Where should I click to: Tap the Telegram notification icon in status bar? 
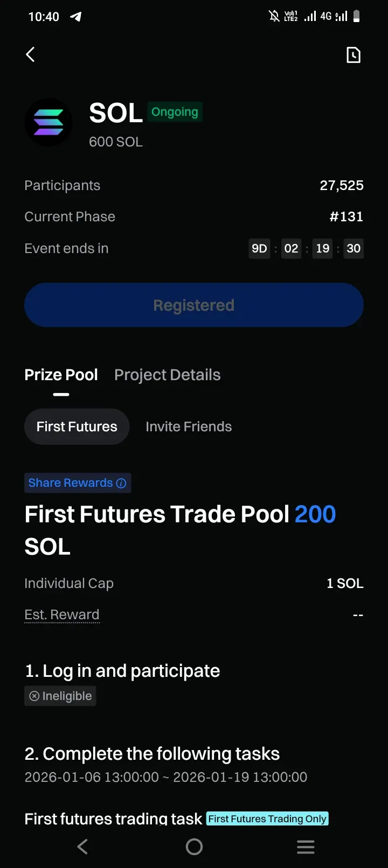[x=76, y=17]
